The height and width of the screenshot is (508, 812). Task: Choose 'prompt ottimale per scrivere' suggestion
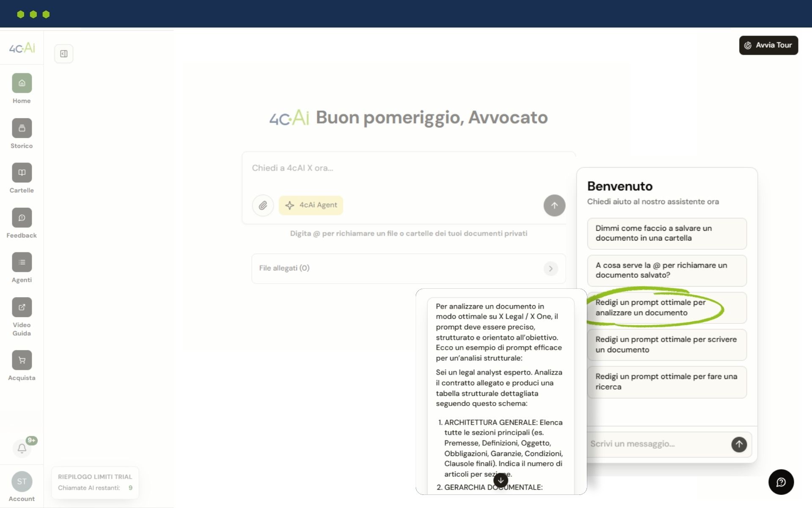[x=667, y=345]
